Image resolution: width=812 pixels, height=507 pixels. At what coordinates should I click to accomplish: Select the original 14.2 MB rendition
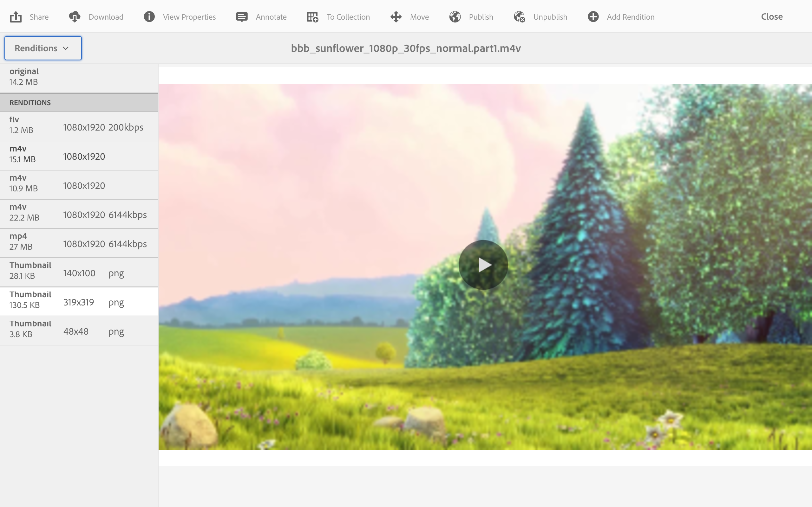coord(79,77)
